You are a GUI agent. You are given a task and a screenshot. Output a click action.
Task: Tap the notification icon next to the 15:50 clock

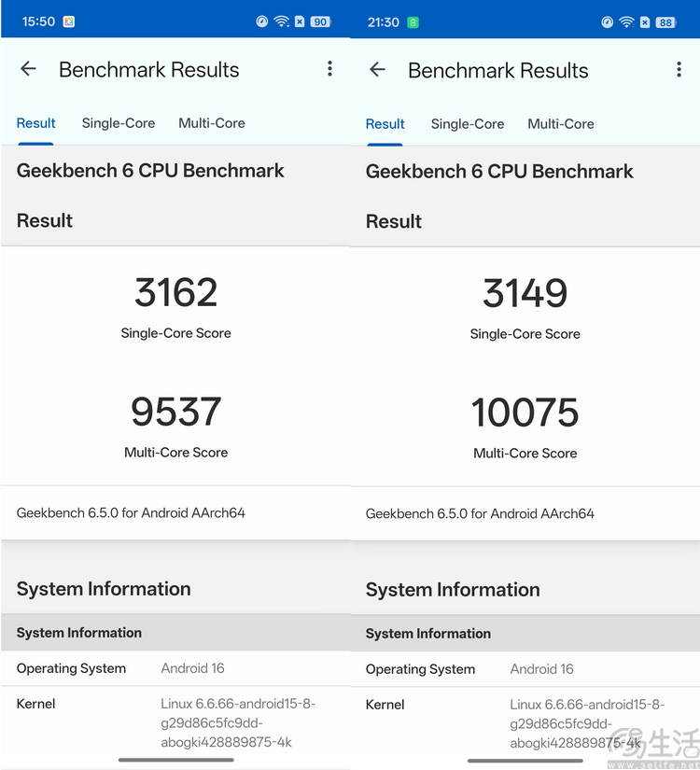pyautogui.click(x=69, y=21)
